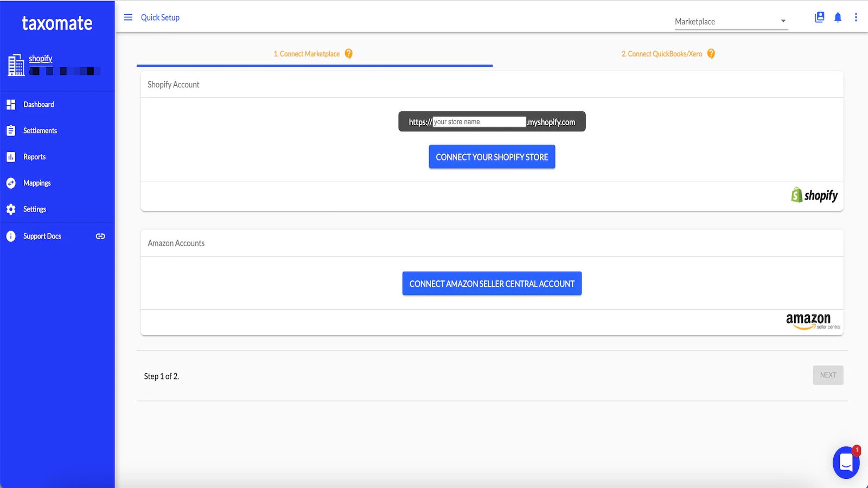This screenshot has height=488, width=868.
Task: Open the three-dot more options menu
Action: tap(856, 17)
